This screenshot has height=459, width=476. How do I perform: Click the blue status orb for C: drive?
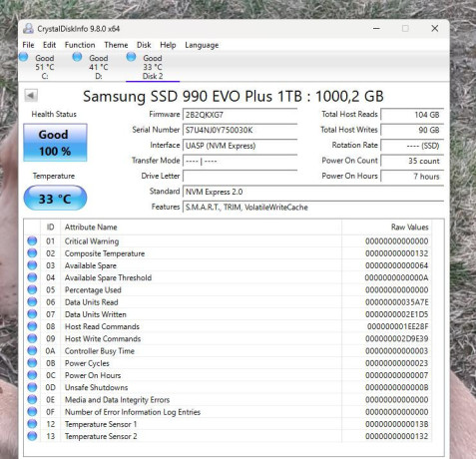(x=24, y=57)
